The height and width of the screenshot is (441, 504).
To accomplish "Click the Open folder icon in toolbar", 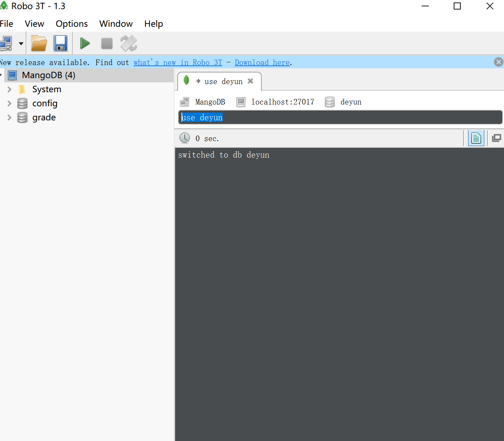I will point(39,44).
